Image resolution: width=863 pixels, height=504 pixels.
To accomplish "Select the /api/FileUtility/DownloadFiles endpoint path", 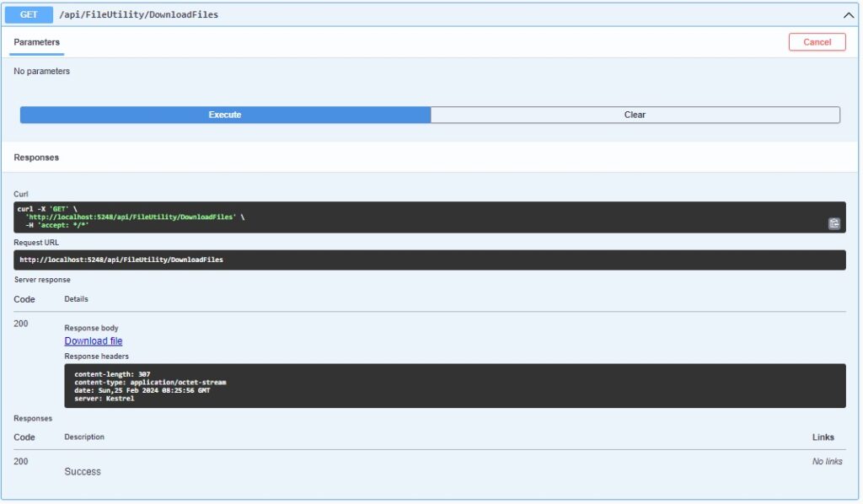I will click(x=139, y=14).
